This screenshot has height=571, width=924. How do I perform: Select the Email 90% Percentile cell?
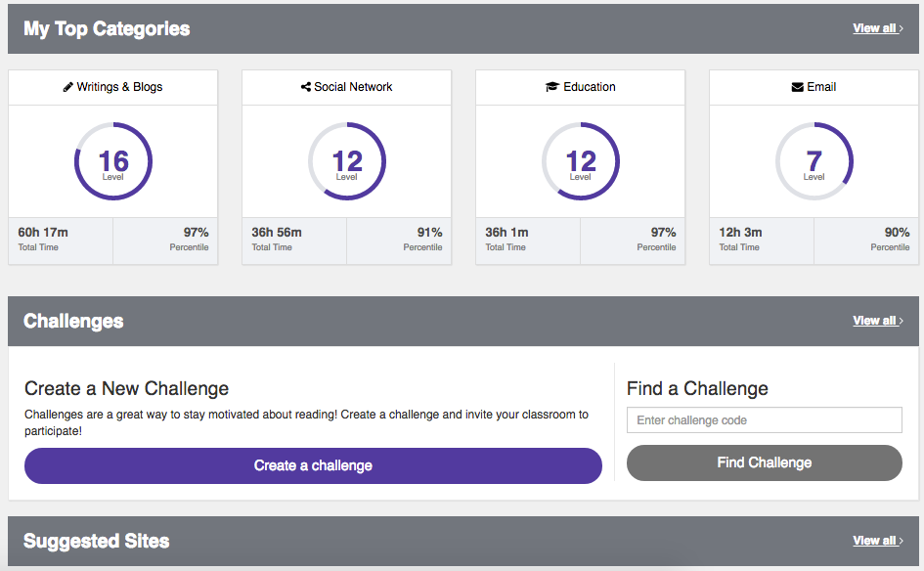pyautogui.click(x=865, y=241)
